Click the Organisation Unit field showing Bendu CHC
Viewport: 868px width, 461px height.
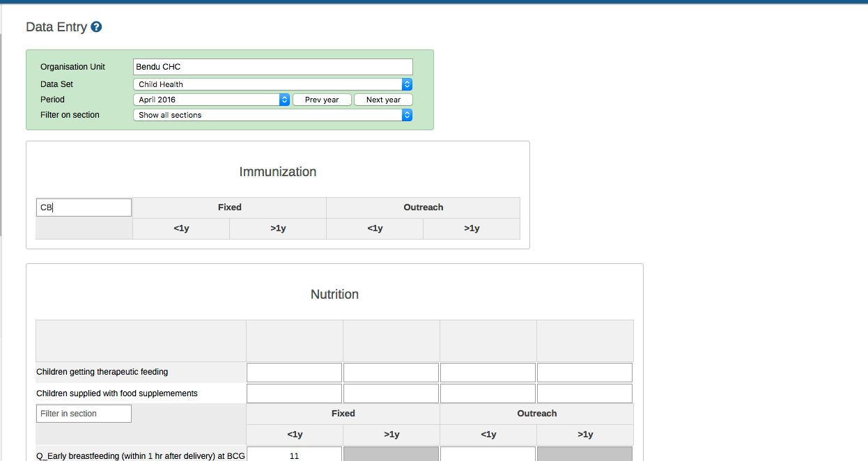coord(272,67)
